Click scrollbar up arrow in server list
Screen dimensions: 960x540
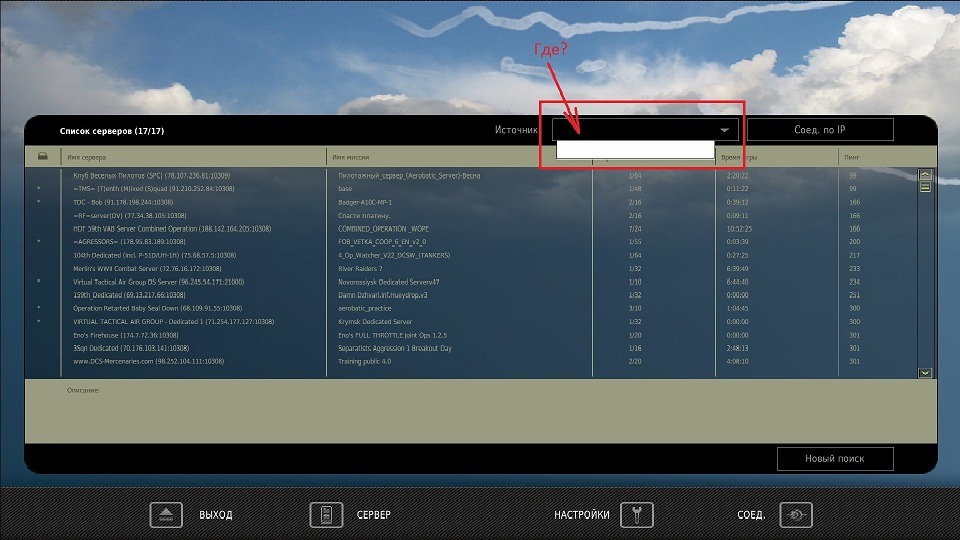(x=925, y=175)
